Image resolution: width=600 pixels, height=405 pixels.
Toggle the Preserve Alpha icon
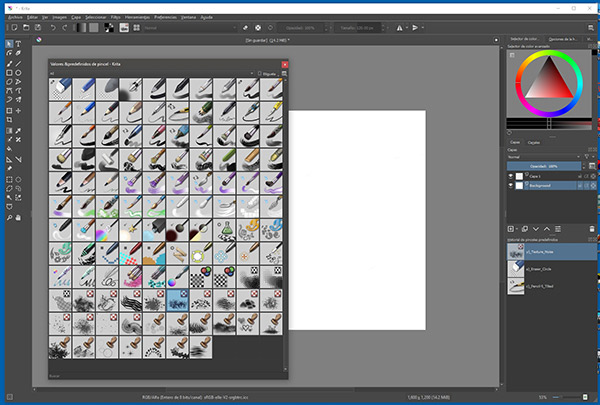pyautogui.click(x=258, y=28)
